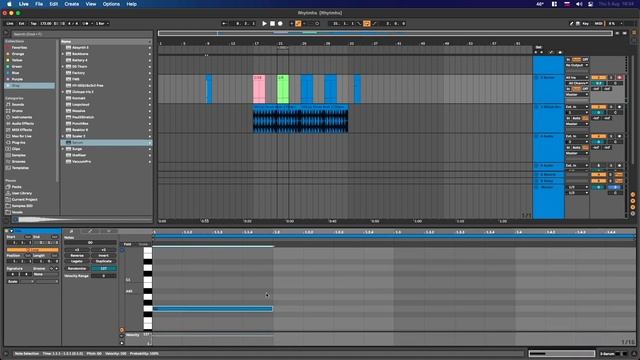Open Current Project in Places

pos(24,199)
